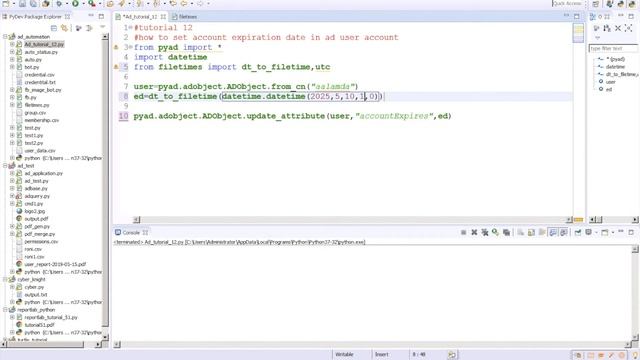Image resolution: width=640 pixels, height=360 pixels.
Task: Select logo2.jpg in ad_test project
Action: pos(35,211)
